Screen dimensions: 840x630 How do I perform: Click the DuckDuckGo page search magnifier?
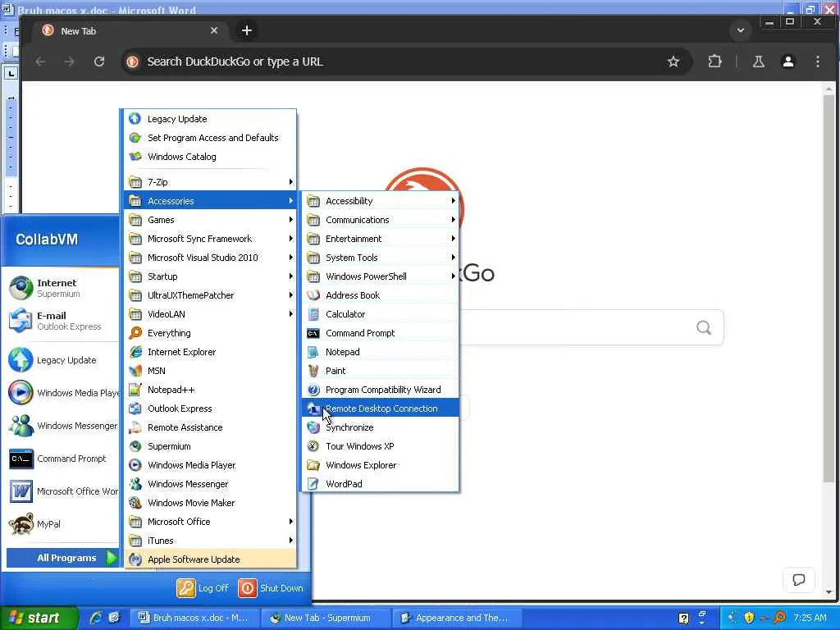(x=704, y=327)
